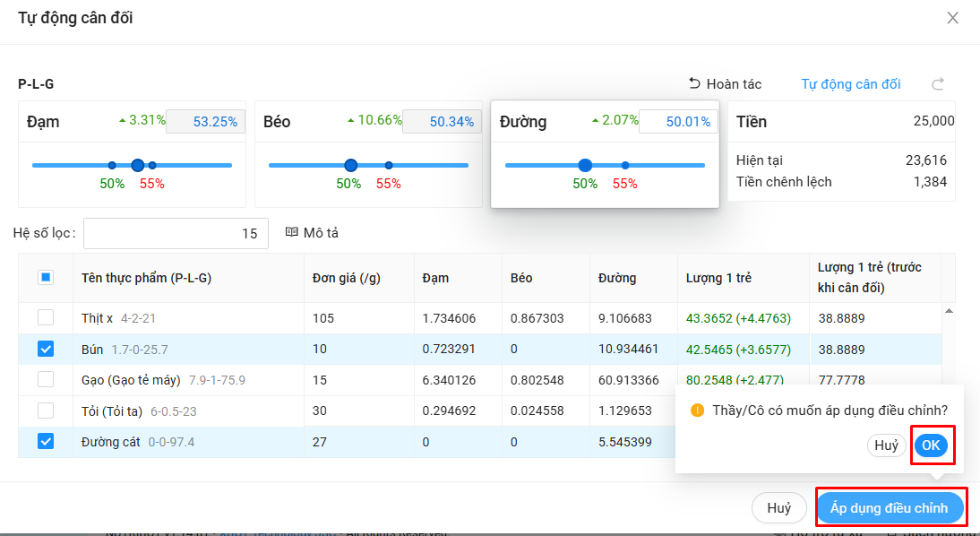Screen dimensions: 980x536
Task: Check the Thịt x row checkbox
Action: click(46, 318)
